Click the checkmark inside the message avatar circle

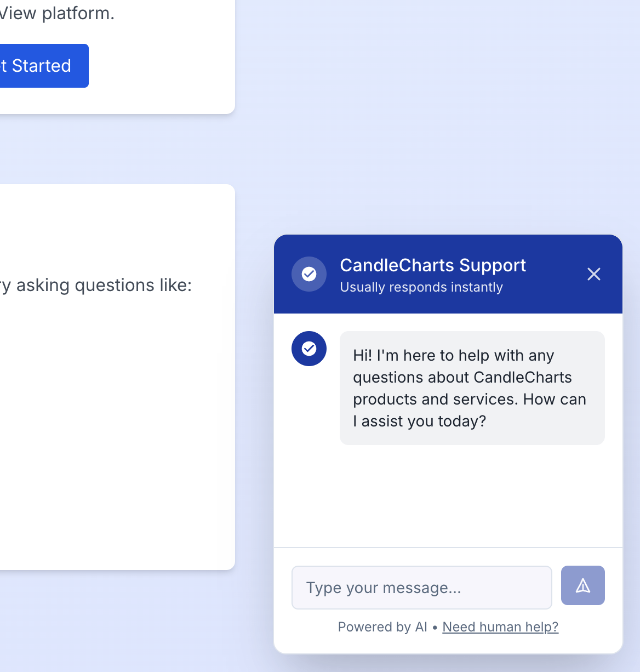tap(308, 349)
